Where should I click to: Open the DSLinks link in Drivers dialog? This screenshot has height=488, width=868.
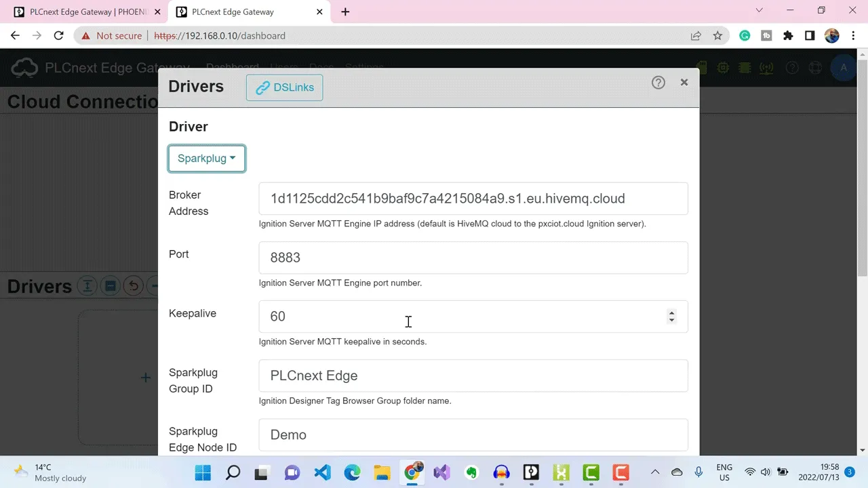coord(284,87)
